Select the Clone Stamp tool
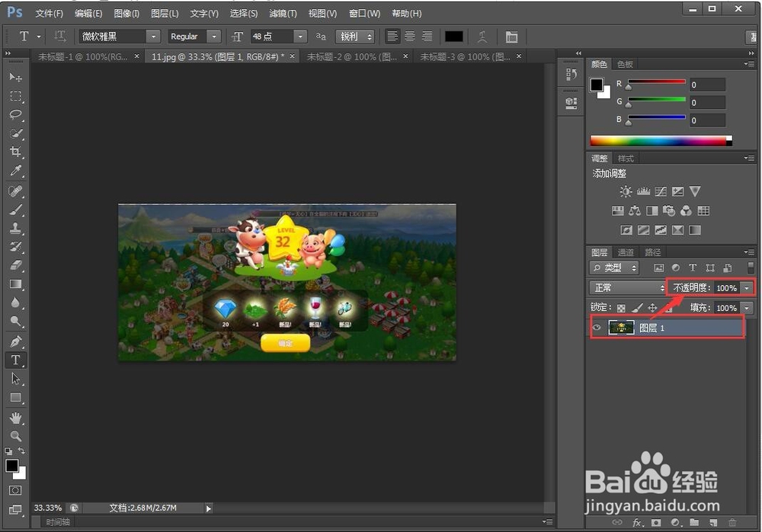 [15, 228]
